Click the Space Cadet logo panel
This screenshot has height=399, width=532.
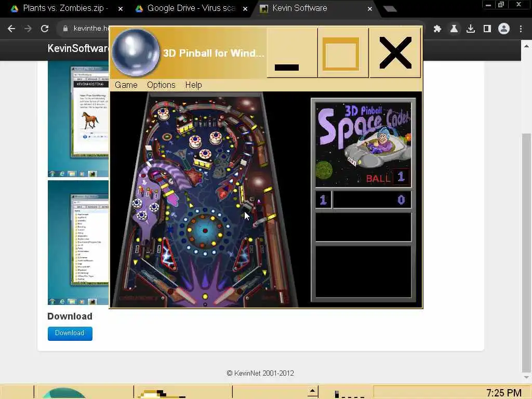pyautogui.click(x=363, y=144)
